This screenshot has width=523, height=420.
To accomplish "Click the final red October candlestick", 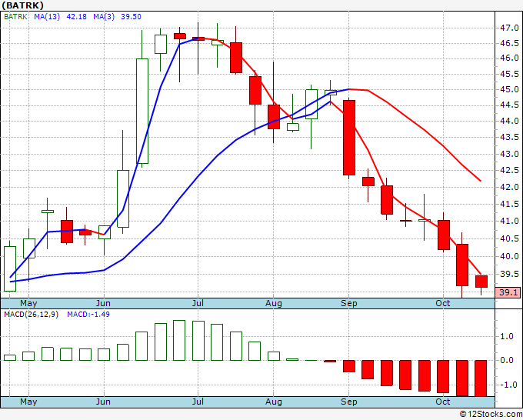I will 481,282.
